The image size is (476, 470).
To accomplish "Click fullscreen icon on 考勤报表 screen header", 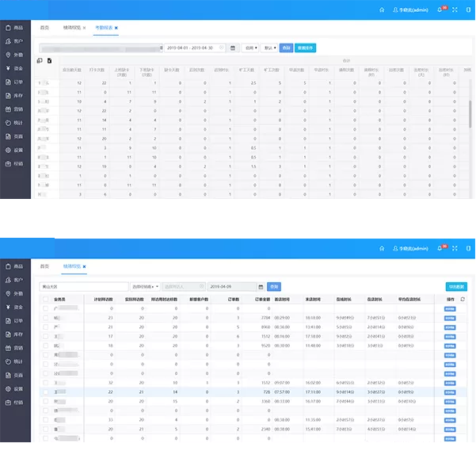I will pyautogui.click(x=455, y=10).
